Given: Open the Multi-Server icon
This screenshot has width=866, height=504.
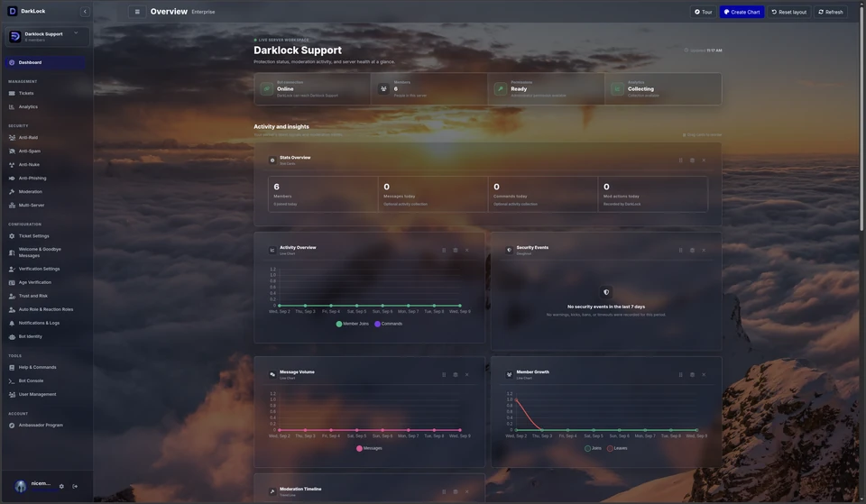Looking at the screenshot, I should pos(12,206).
